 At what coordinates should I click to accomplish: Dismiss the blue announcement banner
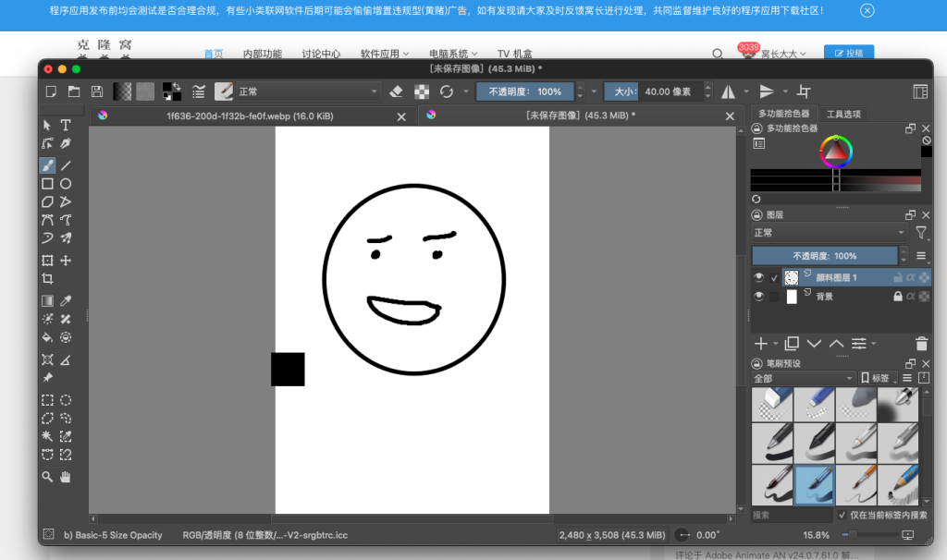point(867,10)
